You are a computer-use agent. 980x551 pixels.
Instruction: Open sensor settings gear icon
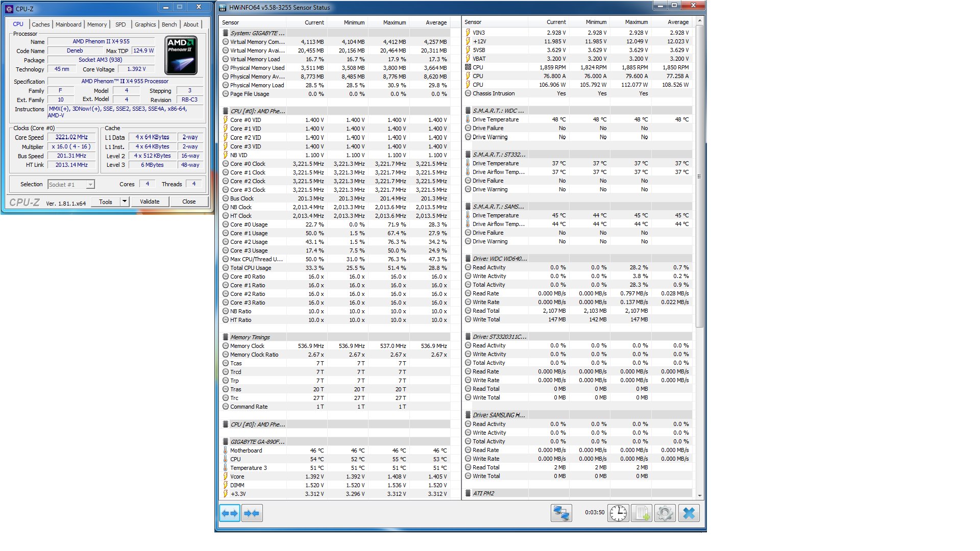(x=665, y=513)
